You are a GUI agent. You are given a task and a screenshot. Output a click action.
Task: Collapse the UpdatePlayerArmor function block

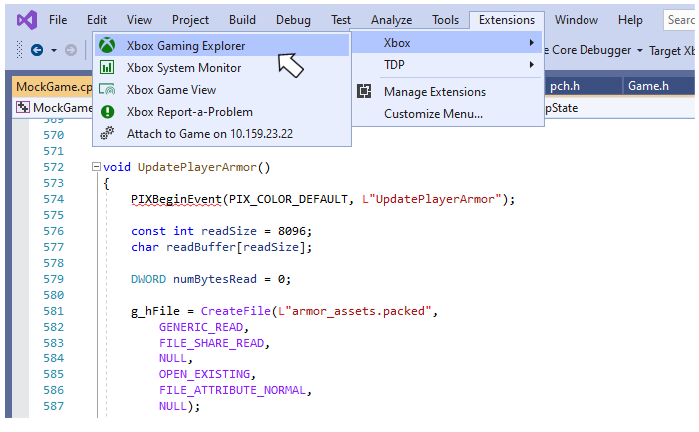tap(96, 167)
